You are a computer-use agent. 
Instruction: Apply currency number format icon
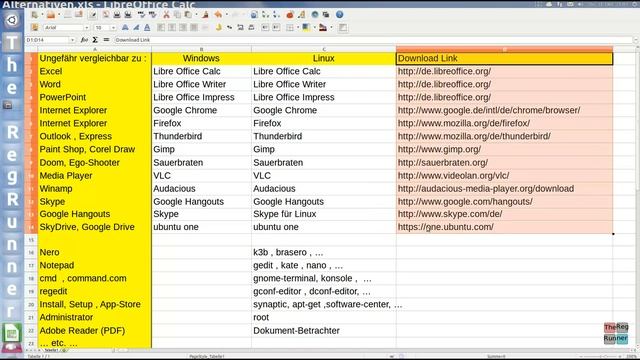pyautogui.click(x=218, y=27)
